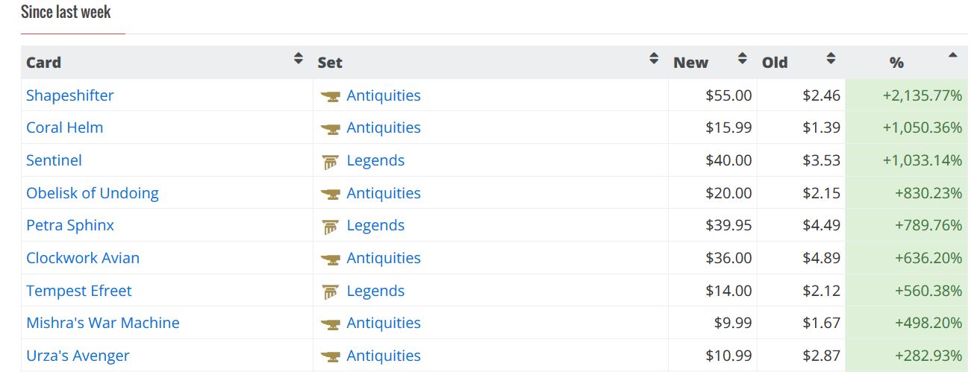Sort table by Set column arrows

(x=654, y=59)
